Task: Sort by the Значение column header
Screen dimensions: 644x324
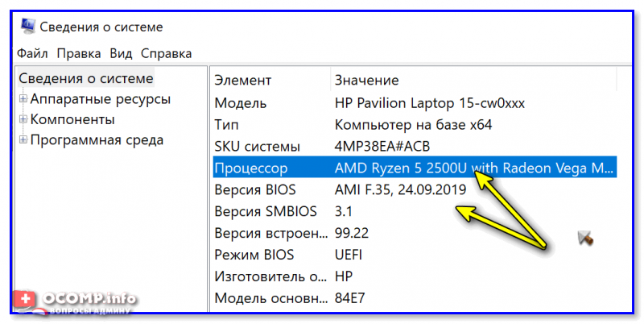Action: coord(366,80)
